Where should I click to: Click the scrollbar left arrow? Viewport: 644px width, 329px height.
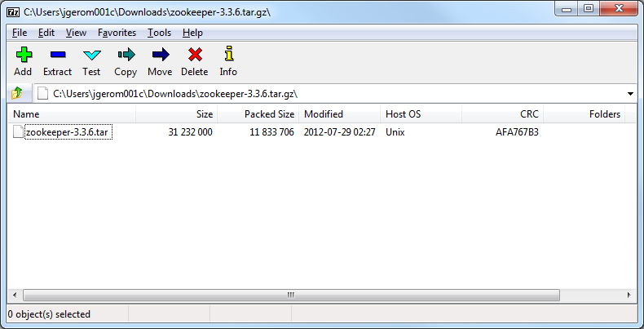[15, 295]
